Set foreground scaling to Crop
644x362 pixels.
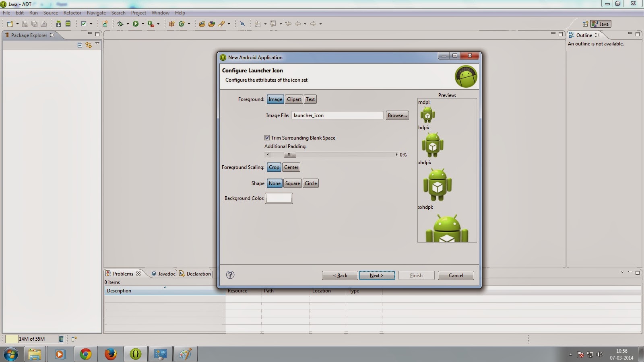274,167
